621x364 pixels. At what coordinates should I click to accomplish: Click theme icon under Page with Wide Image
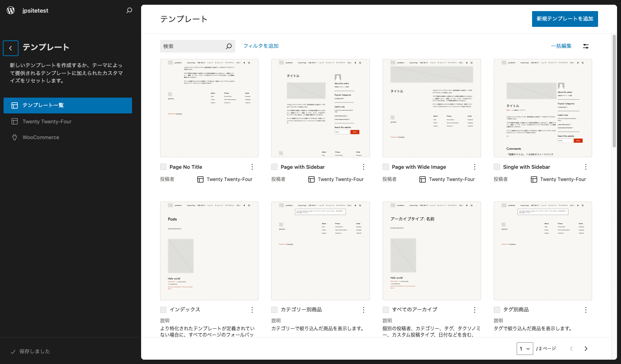[x=423, y=179]
